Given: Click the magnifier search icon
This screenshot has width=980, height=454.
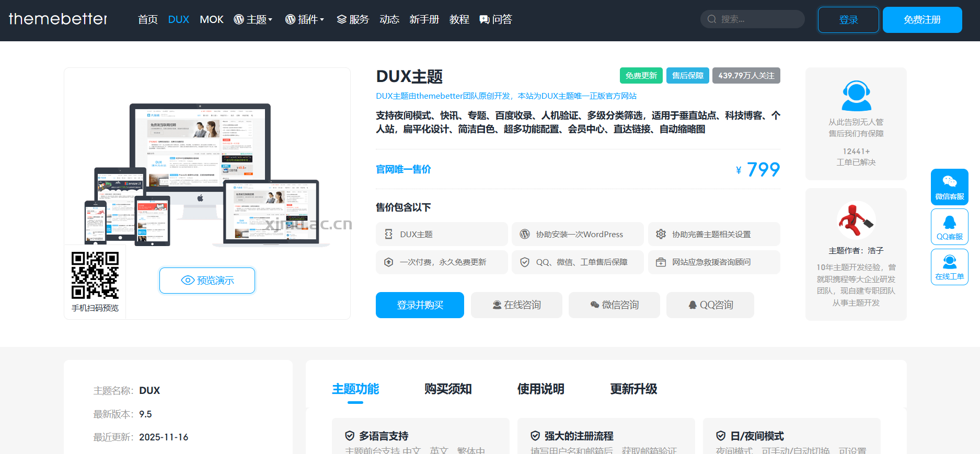Looking at the screenshot, I should coord(711,19).
